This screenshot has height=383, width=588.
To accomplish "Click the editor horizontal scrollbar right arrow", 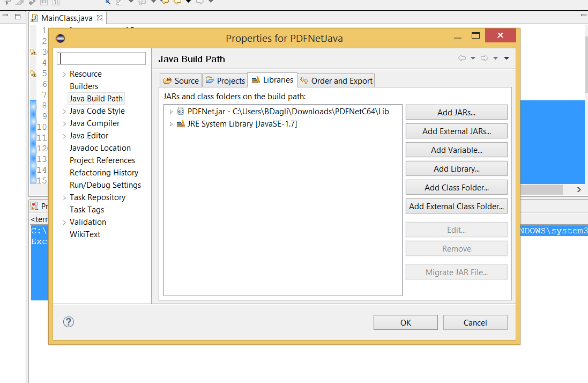I will coord(579,189).
